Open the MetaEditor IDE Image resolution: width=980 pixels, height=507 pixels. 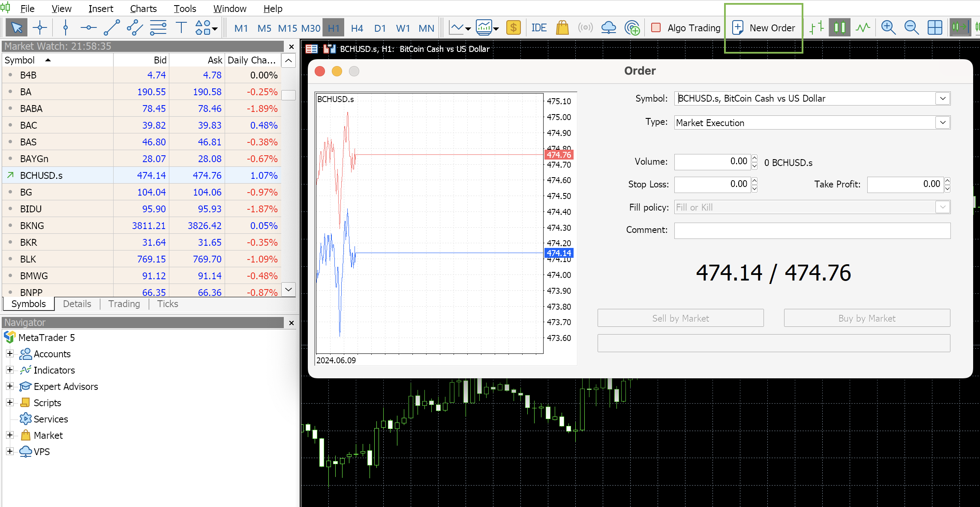(539, 27)
